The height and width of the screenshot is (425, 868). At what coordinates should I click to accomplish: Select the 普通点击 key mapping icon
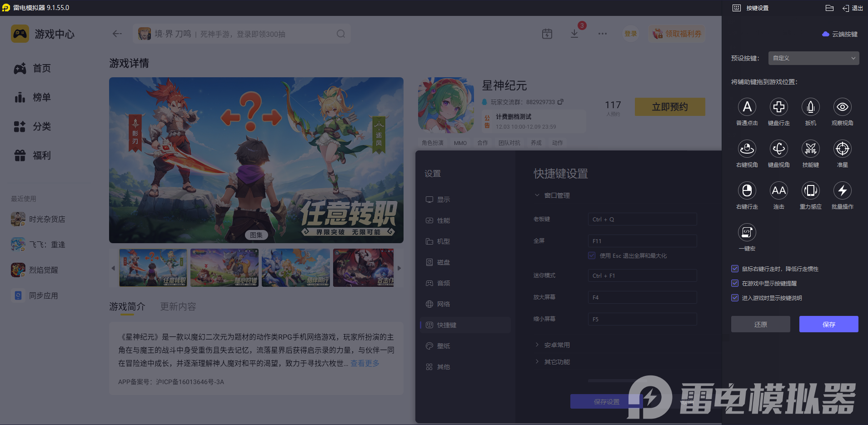point(747,107)
